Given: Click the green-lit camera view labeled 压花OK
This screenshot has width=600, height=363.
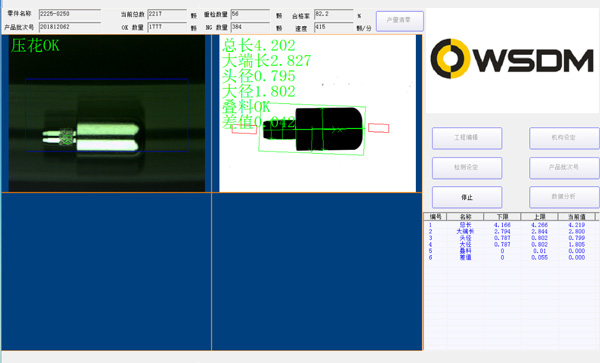Looking at the screenshot, I should tap(106, 113).
